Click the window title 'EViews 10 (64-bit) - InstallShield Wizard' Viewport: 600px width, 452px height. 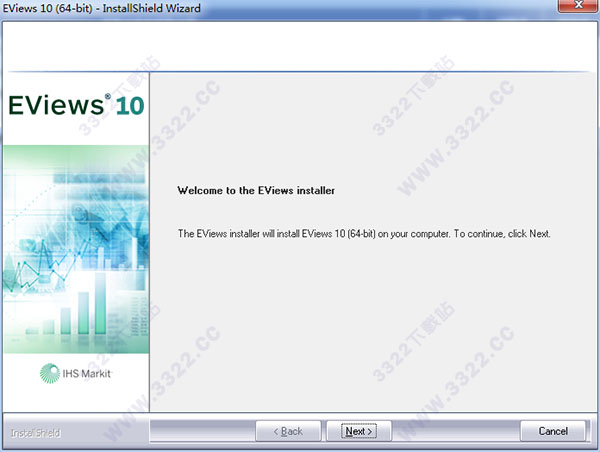click(x=101, y=8)
